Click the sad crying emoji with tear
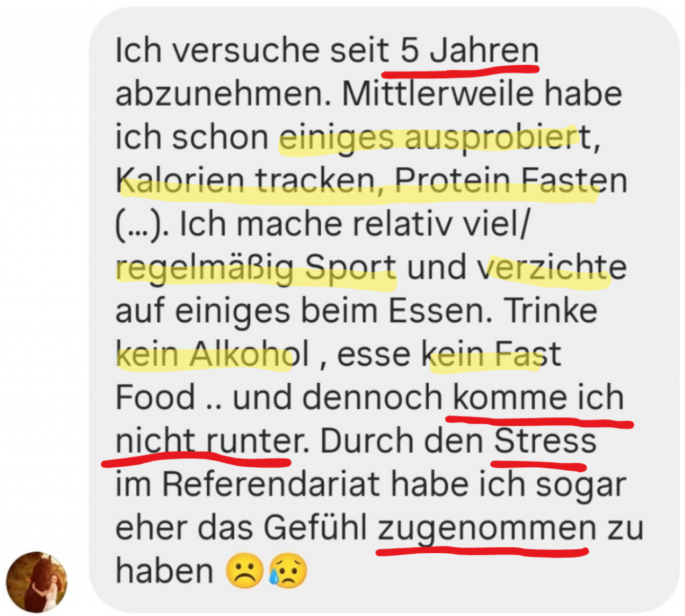 [288, 571]
